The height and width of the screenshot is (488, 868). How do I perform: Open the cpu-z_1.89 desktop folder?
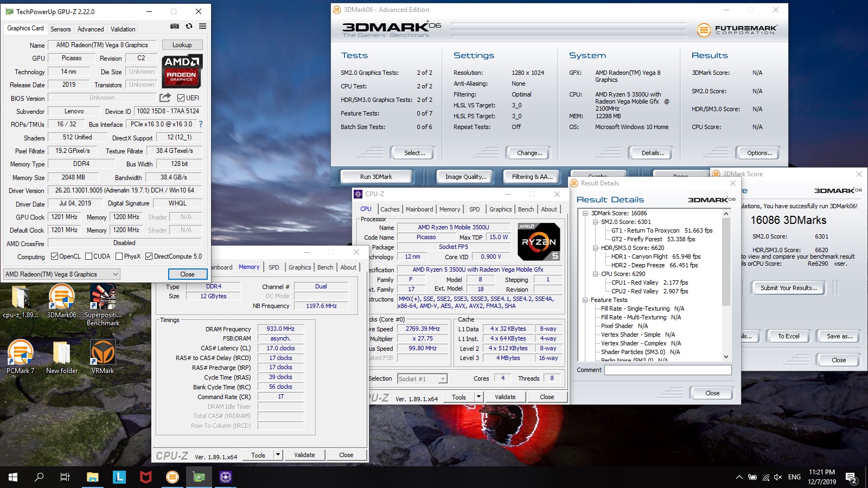click(x=20, y=301)
